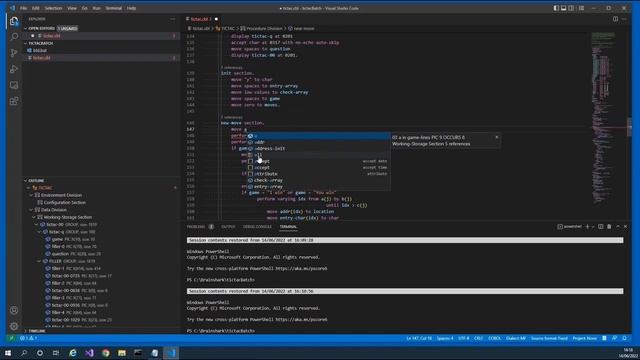
Task: Open the File menu
Action: [24, 8]
